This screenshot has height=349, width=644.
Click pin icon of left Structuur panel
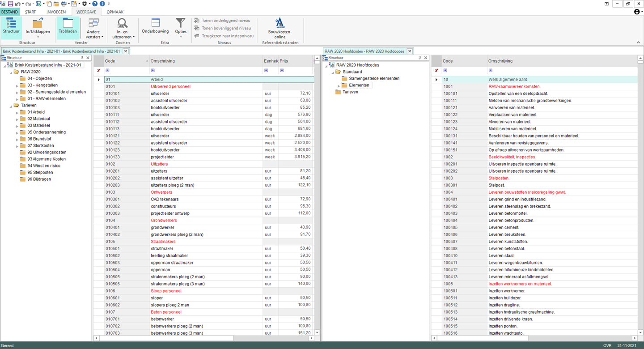[x=82, y=58]
